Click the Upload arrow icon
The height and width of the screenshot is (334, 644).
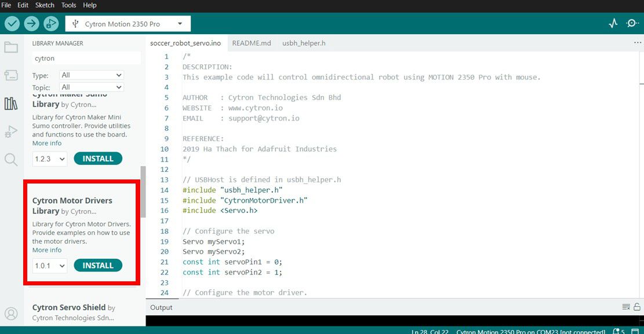click(x=31, y=24)
